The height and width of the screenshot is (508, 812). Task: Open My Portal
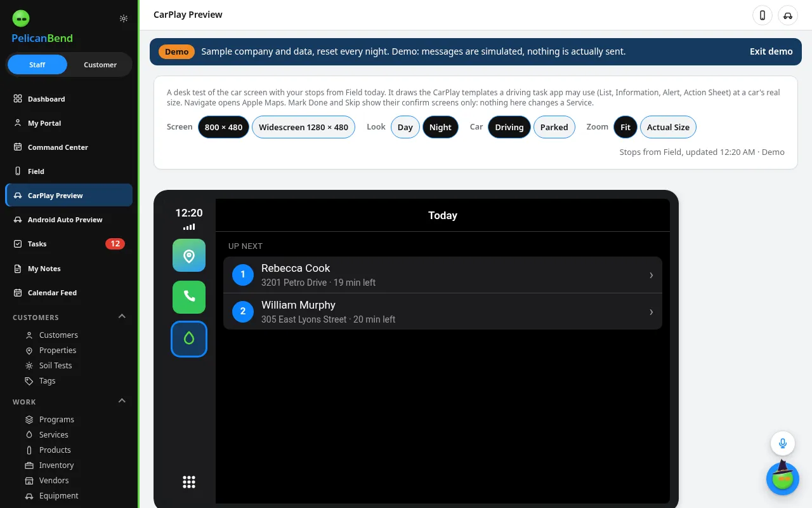coord(69,123)
